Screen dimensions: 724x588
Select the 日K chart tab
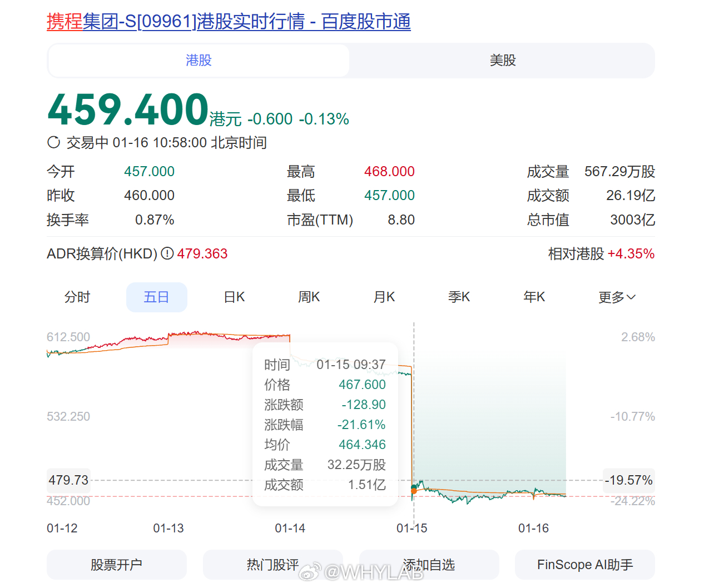[x=234, y=297]
